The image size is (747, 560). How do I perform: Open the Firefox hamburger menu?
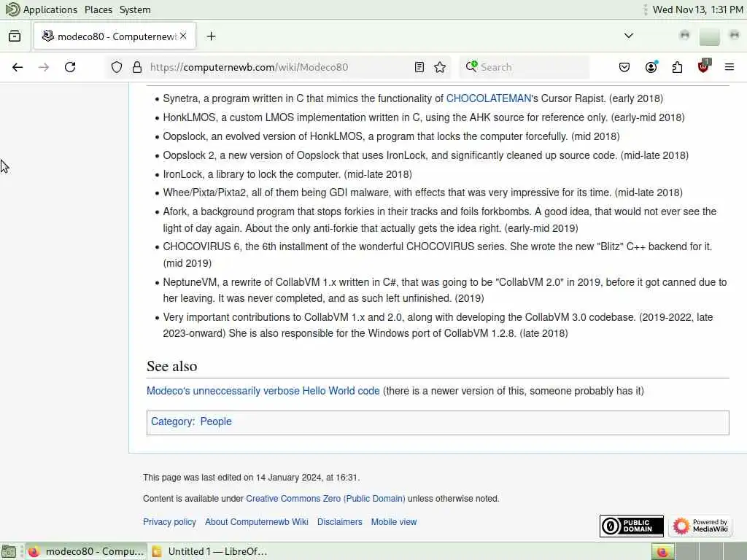[x=729, y=67]
